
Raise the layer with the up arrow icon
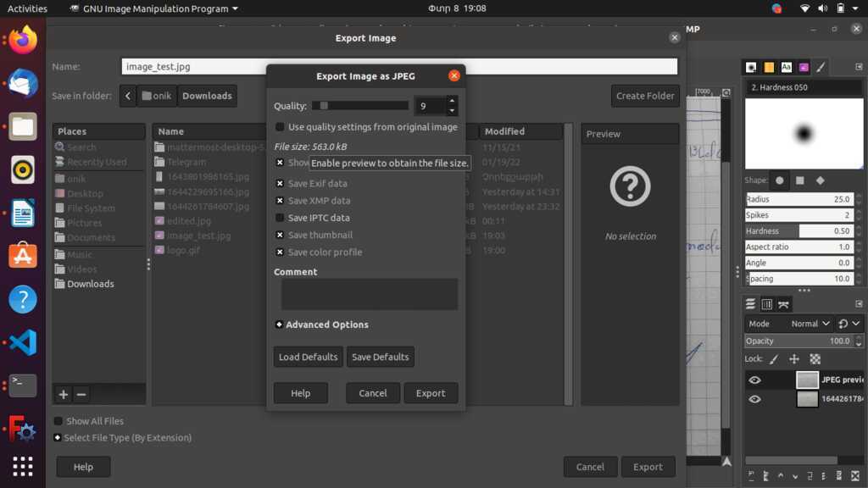[781, 475]
